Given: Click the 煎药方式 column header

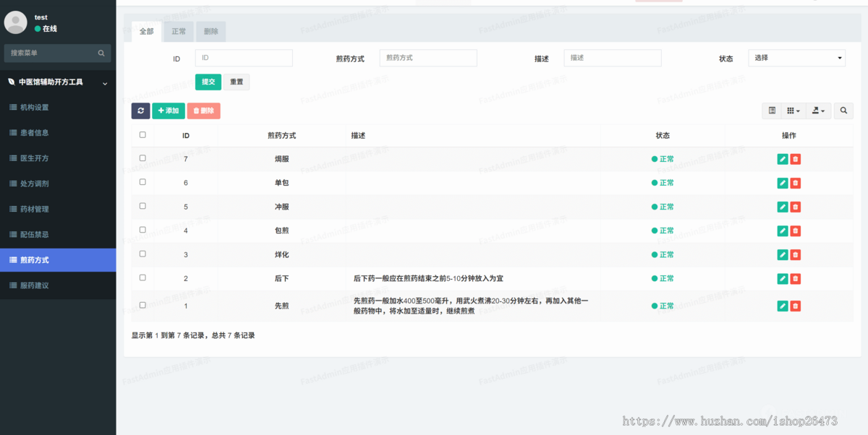Looking at the screenshot, I should pos(281,135).
